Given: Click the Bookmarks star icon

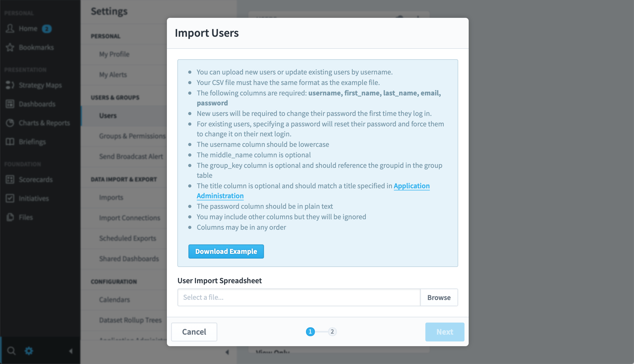Looking at the screenshot, I should tap(10, 47).
